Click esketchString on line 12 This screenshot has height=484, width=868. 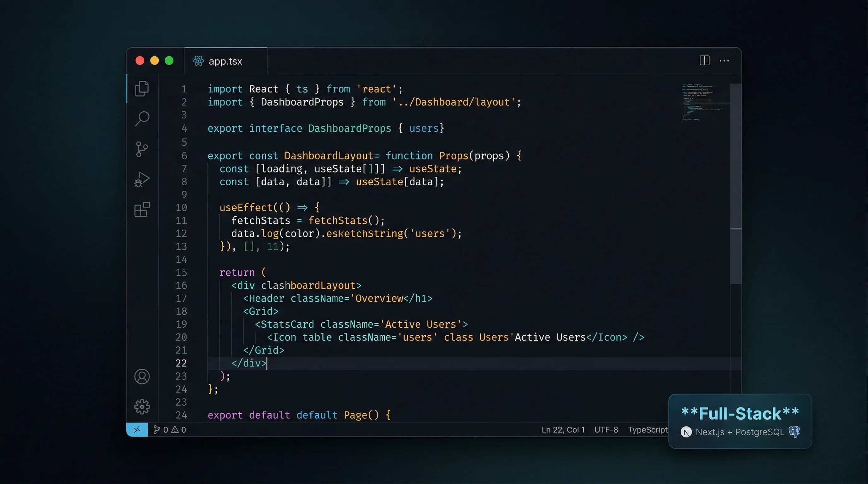click(365, 233)
